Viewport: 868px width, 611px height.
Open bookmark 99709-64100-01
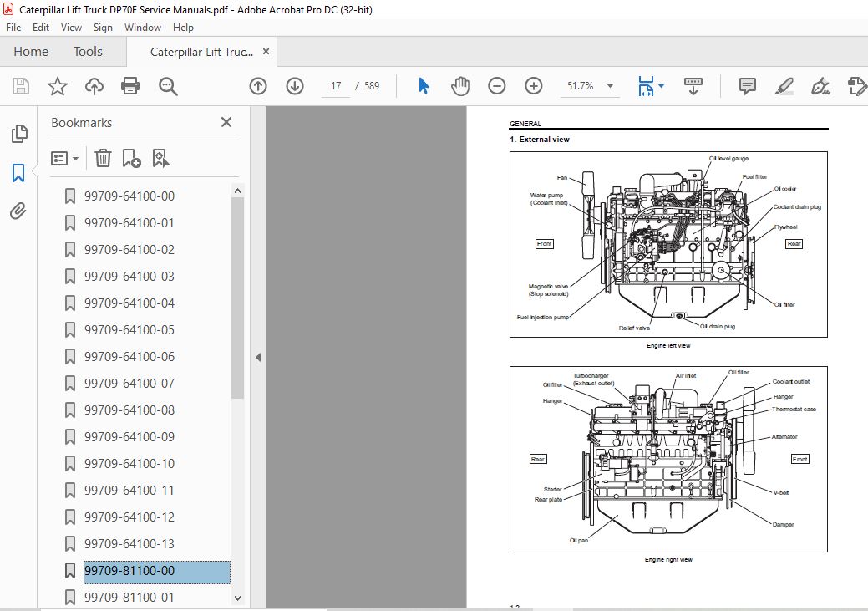coord(129,222)
